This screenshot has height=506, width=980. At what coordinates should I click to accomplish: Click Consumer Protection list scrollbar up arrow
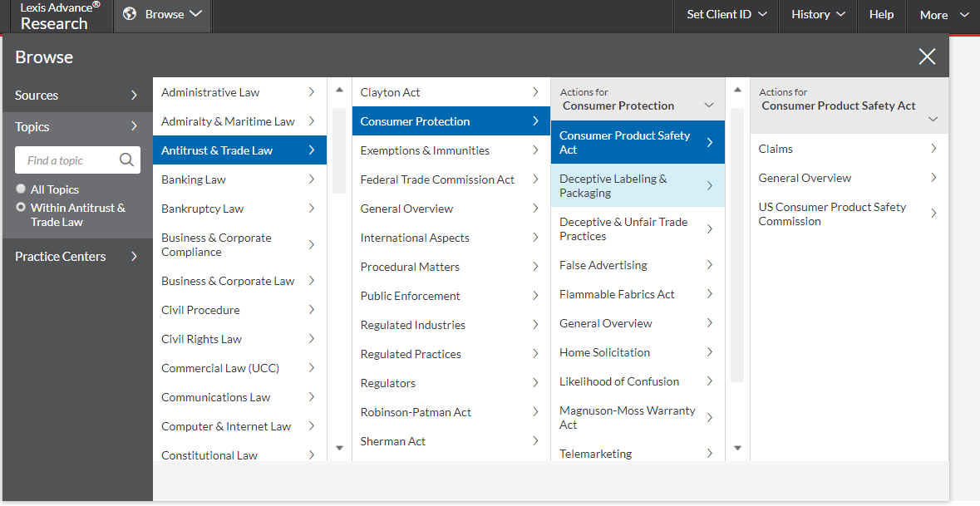(x=737, y=90)
